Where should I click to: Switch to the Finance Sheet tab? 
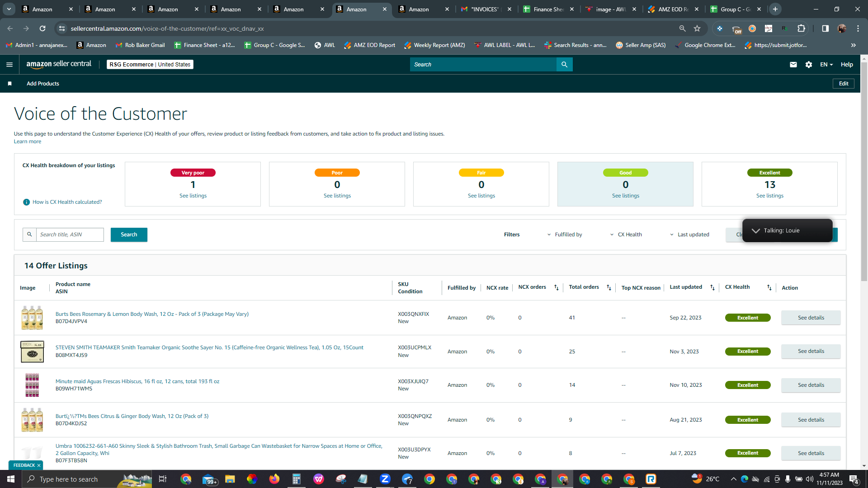pyautogui.click(x=548, y=9)
